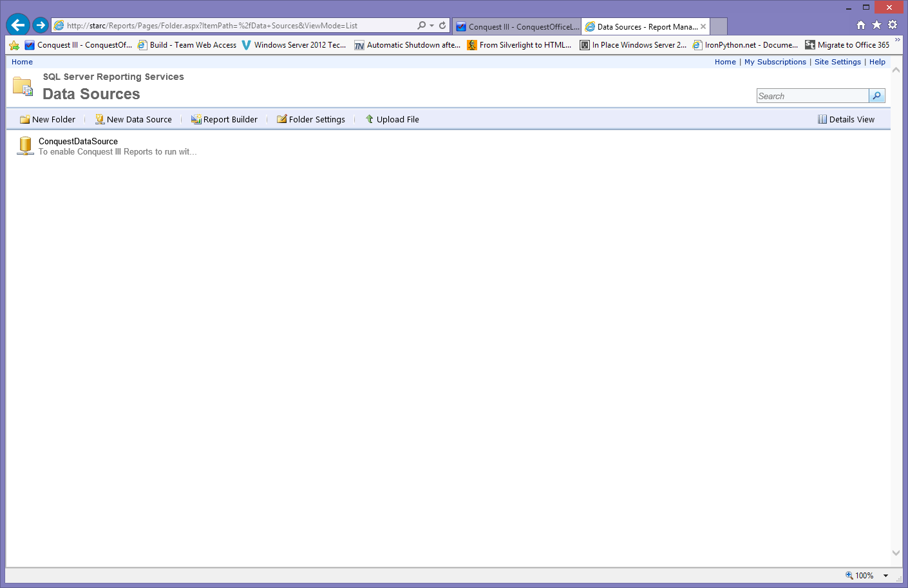Open the browser Tools gear icon

[893, 25]
